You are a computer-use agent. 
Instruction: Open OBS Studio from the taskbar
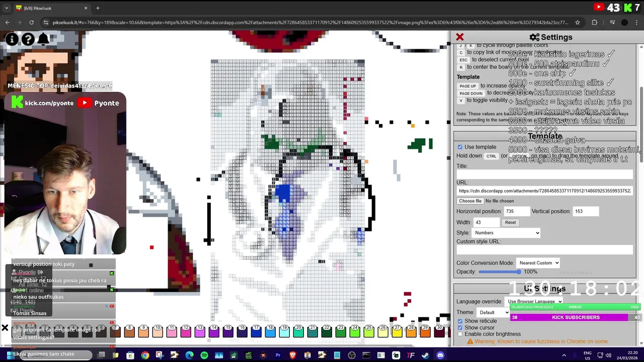click(x=352, y=355)
